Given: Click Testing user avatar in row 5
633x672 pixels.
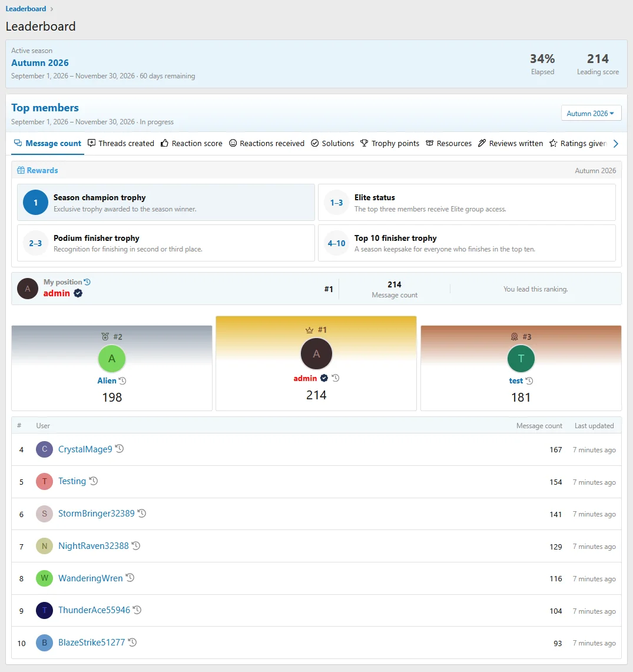Looking at the screenshot, I should click(x=44, y=481).
